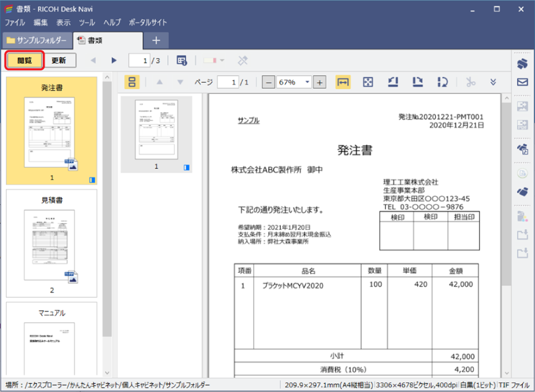Screen dimensions: 535x392
Task: Go to previous document arrow
Action: tap(93, 60)
